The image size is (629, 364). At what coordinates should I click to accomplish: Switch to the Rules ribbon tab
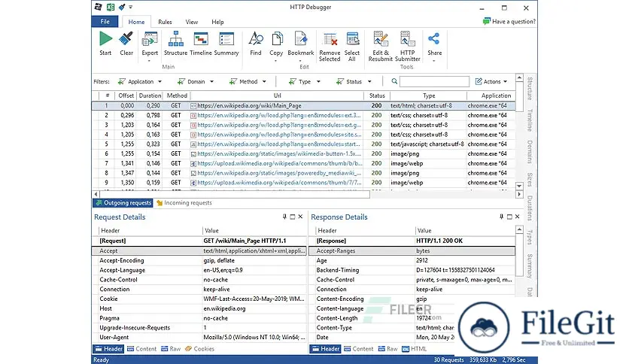click(x=165, y=22)
